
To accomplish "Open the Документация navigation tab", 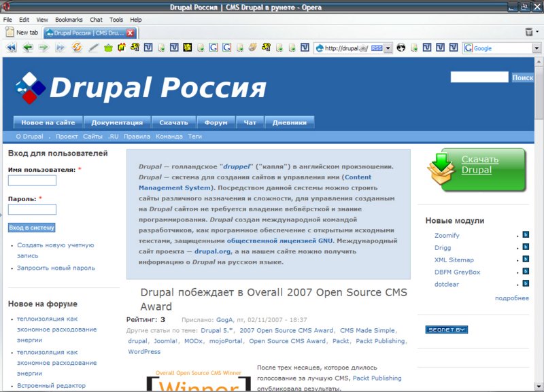I will coord(117,122).
